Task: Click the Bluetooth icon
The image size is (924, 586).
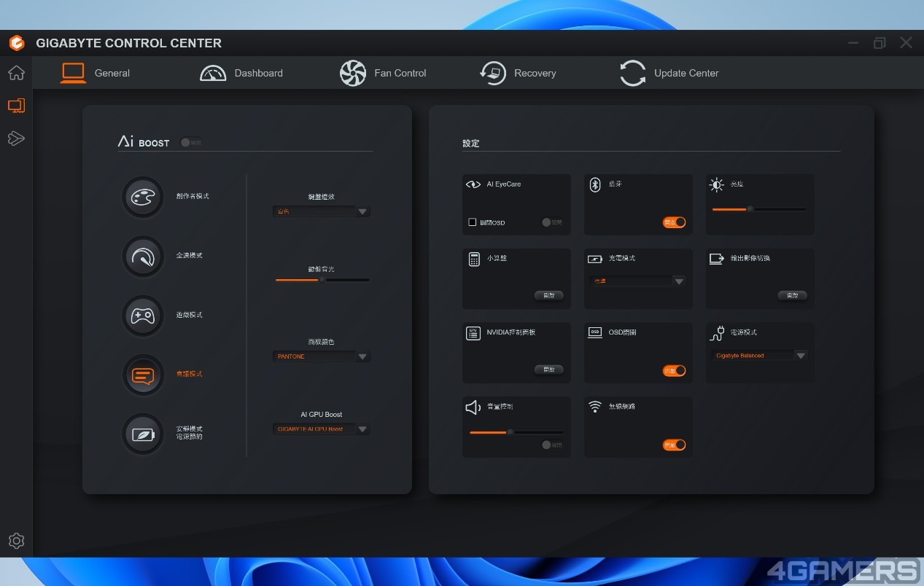Action: pyautogui.click(x=594, y=184)
